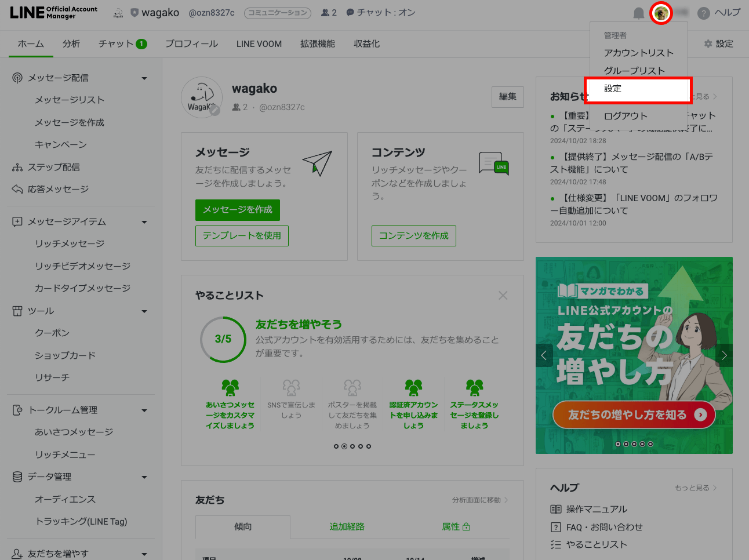
Task: Click ポスターを掲載 task icon
Action: 352,388
